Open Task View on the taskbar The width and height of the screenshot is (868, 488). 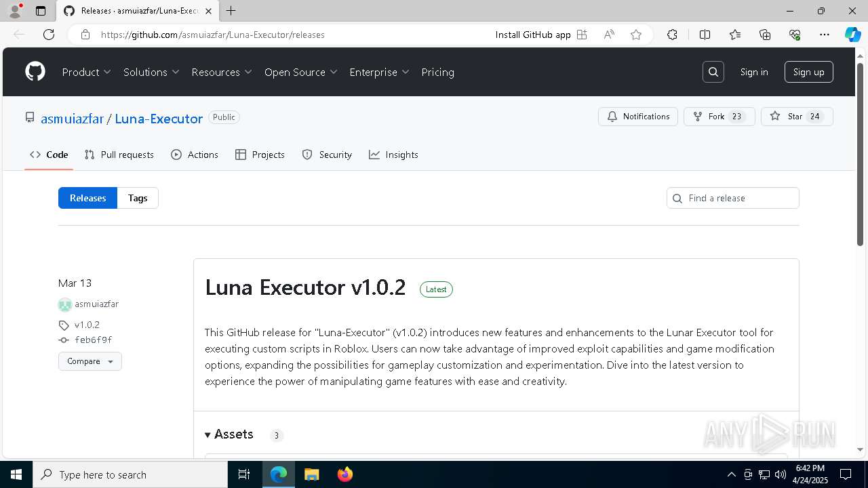tap(244, 474)
